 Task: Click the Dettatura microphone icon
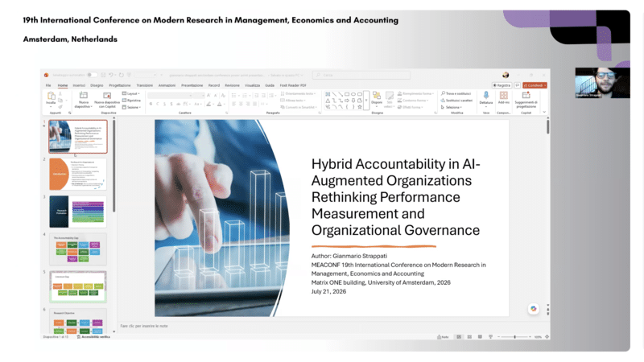point(486,95)
